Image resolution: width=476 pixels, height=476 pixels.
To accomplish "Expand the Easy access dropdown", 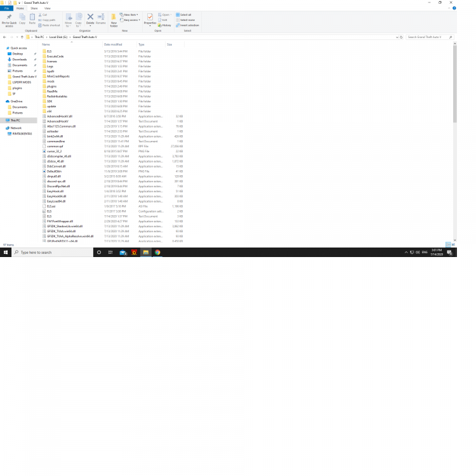I will pyautogui.click(x=130, y=20).
